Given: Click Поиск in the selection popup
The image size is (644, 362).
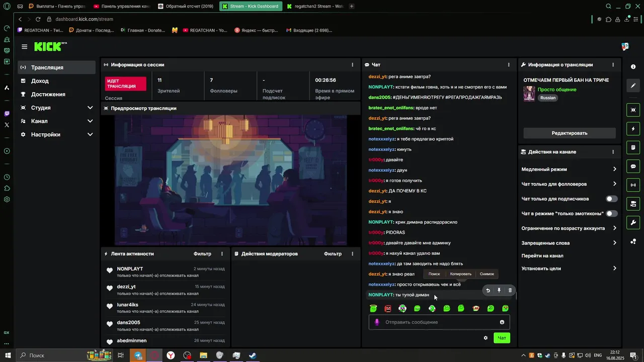Looking at the screenshot, I should coord(434,274).
